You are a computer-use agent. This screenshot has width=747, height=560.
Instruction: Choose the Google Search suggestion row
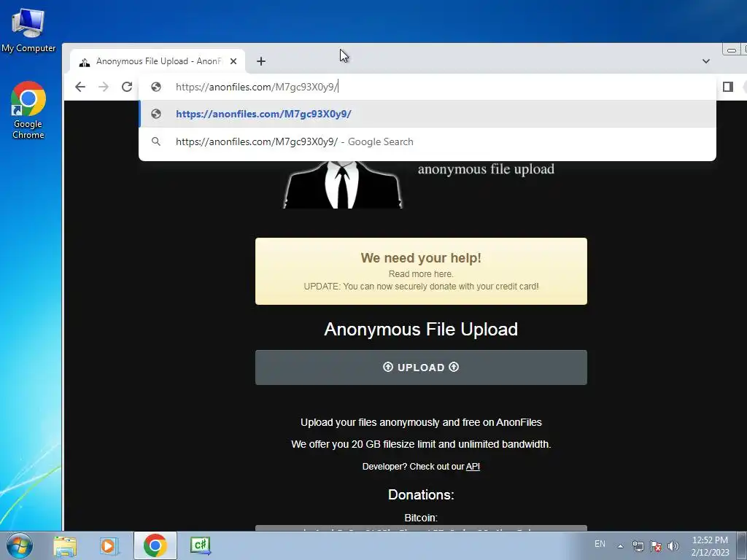[427, 141]
